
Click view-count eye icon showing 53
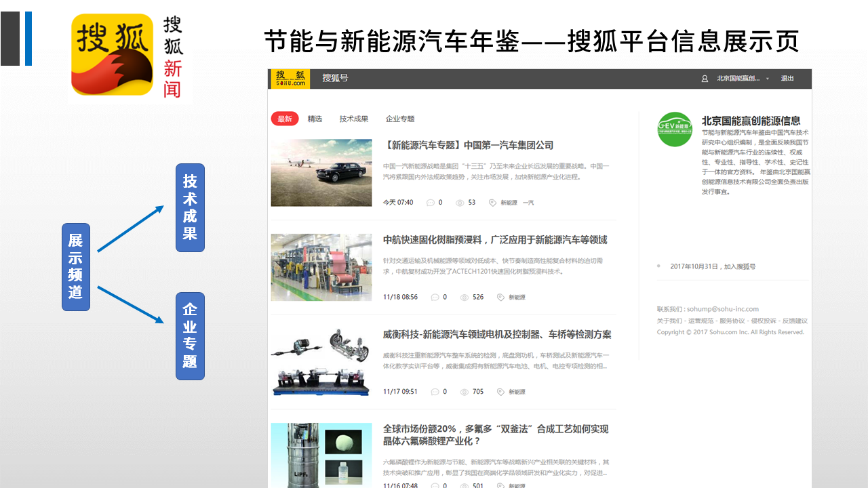[460, 203]
